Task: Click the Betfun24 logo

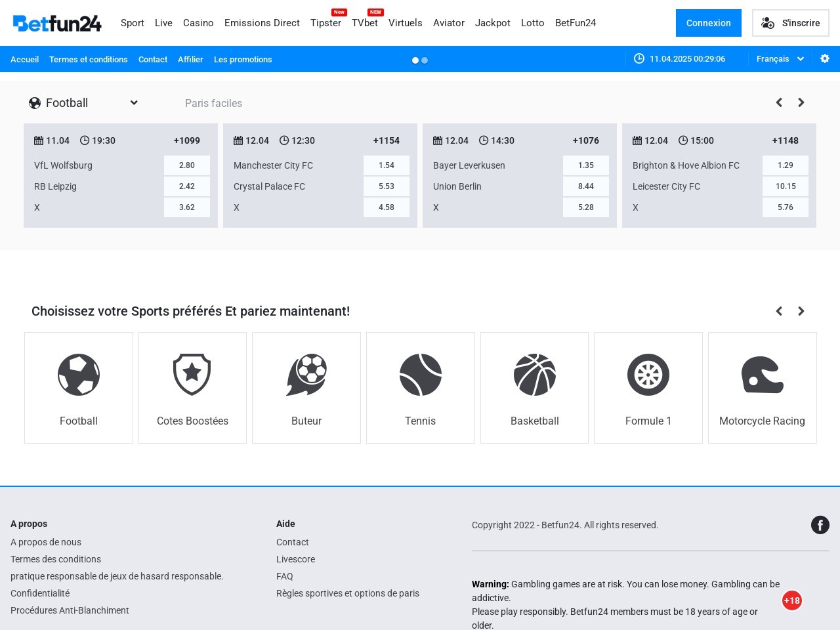Action: (57, 23)
